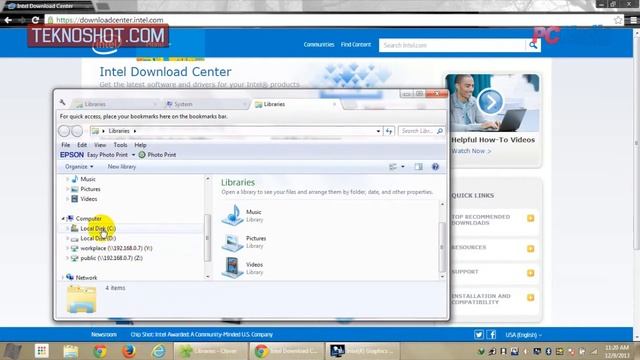Screen dimensions: 640x360
Task: Open the Chip Shot news headline link
Action: [x=202, y=334]
